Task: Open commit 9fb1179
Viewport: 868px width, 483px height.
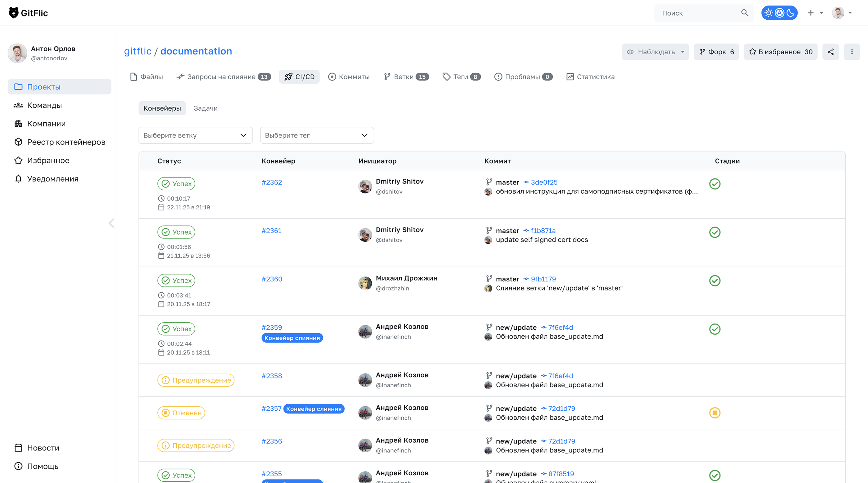Action: [x=543, y=279]
